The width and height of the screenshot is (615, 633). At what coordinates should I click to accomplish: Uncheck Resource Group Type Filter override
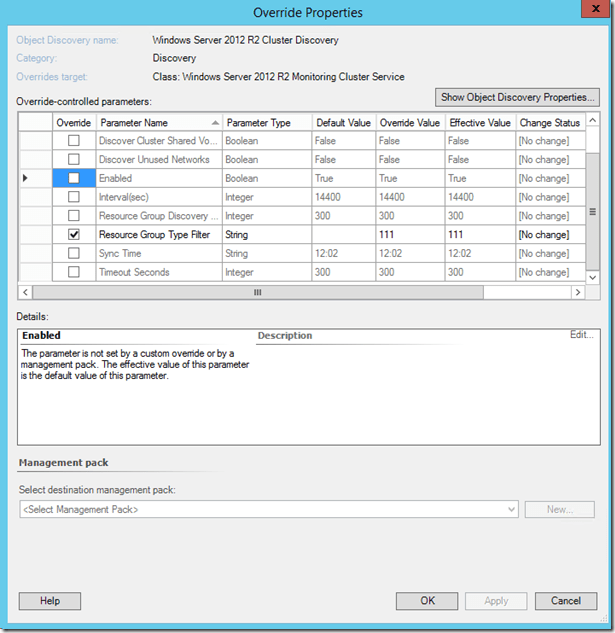(x=74, y=235)
